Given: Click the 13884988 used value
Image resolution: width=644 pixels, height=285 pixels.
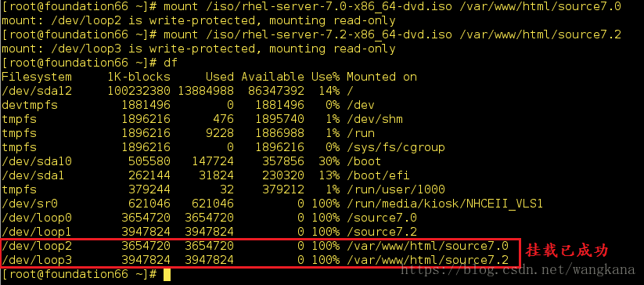Looking at the screenshot, I should [x=206, y=91].
